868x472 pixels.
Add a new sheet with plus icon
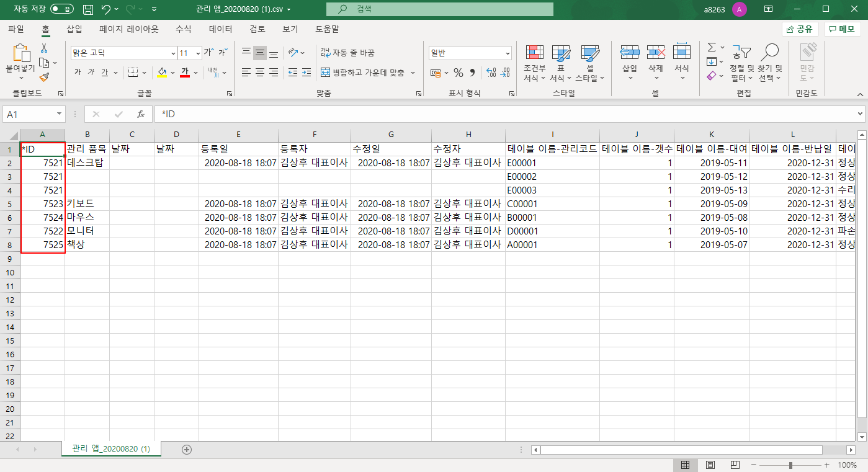[186, 450]
